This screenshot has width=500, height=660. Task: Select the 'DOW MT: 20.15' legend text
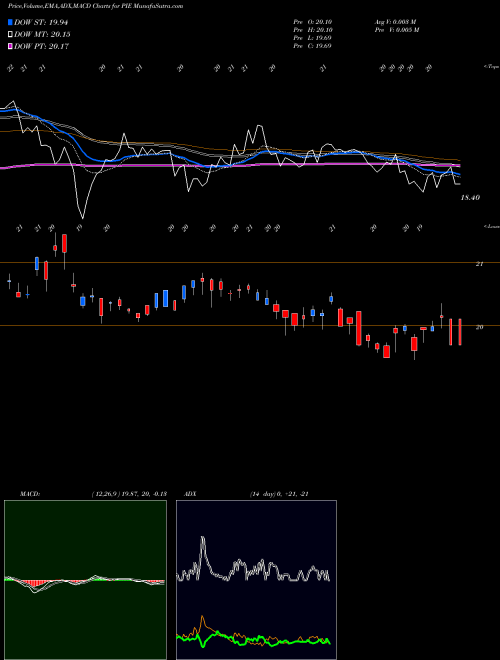point(42,35)
